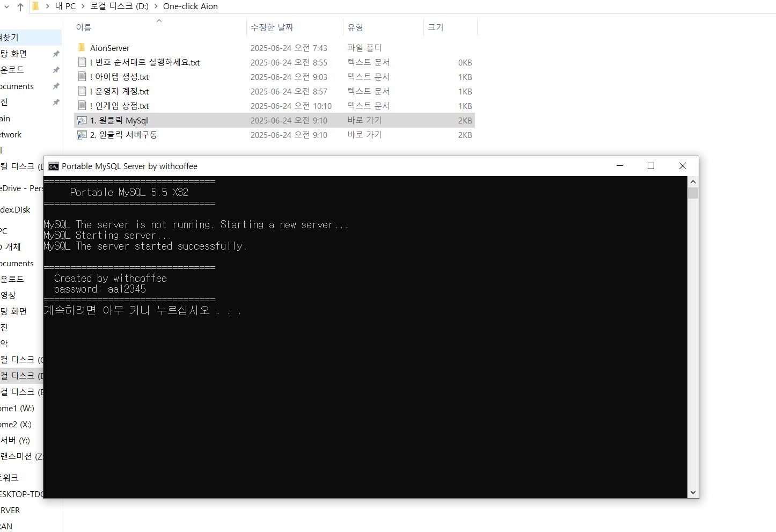Screen dimensions: 776x532
Task: Expand the recent locations dropdown chevron
Action: pos(7,6)
